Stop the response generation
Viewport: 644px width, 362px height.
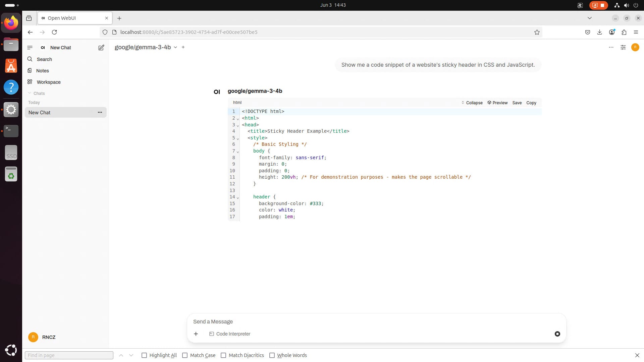[x=557, y=334]
